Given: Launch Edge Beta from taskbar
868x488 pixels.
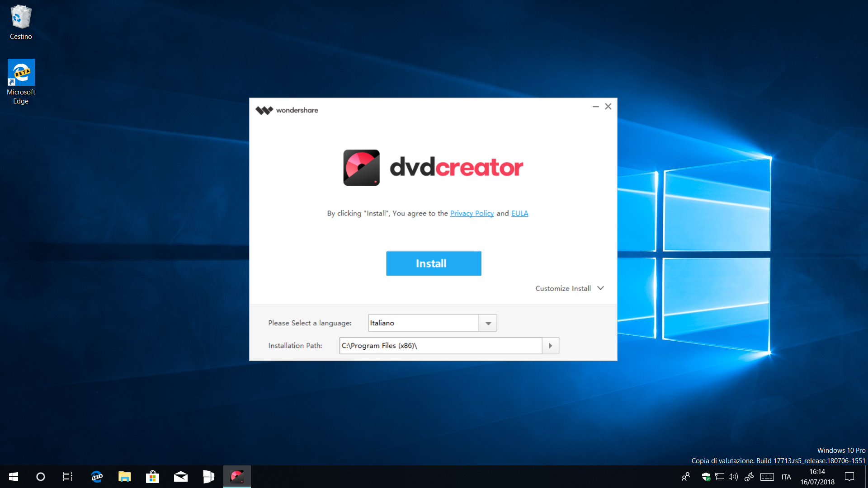Looking at the screenshot, I should (97, 477).
